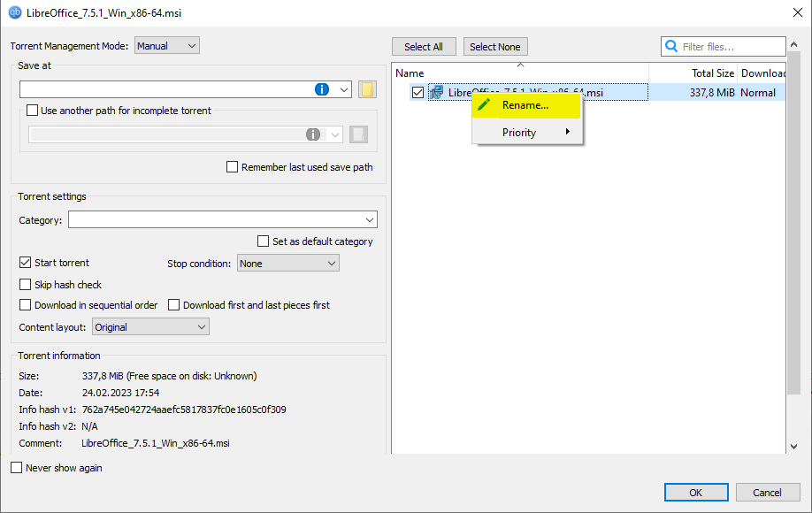Check Remember last used save path
Image resolution: width=812 pixels, height=513 pixels.
coord(232,166)
